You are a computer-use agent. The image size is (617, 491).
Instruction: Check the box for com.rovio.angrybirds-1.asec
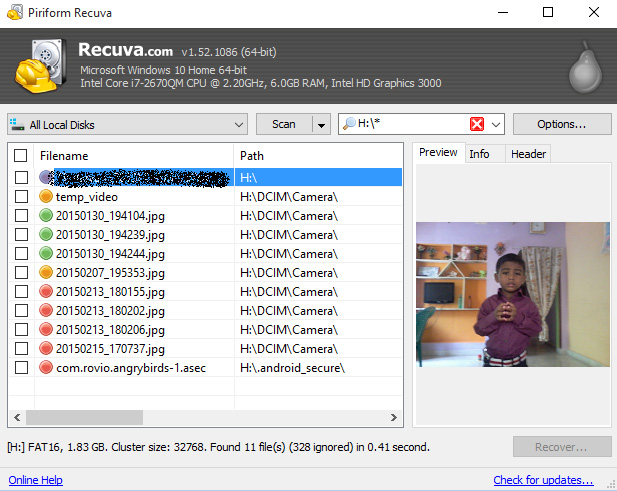[21, 367]
